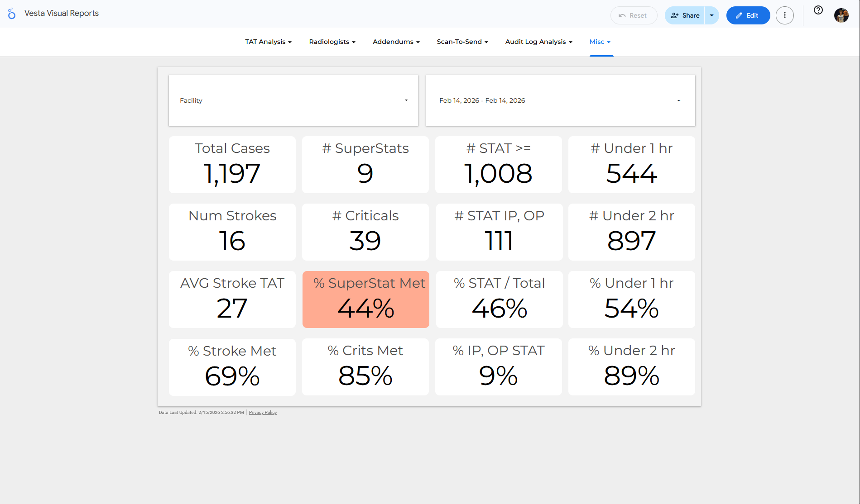Image resolution: width=860 pixels, height=504 pixels.
Task: Open the Privacy Policy link
Action: tap(263, 412)
